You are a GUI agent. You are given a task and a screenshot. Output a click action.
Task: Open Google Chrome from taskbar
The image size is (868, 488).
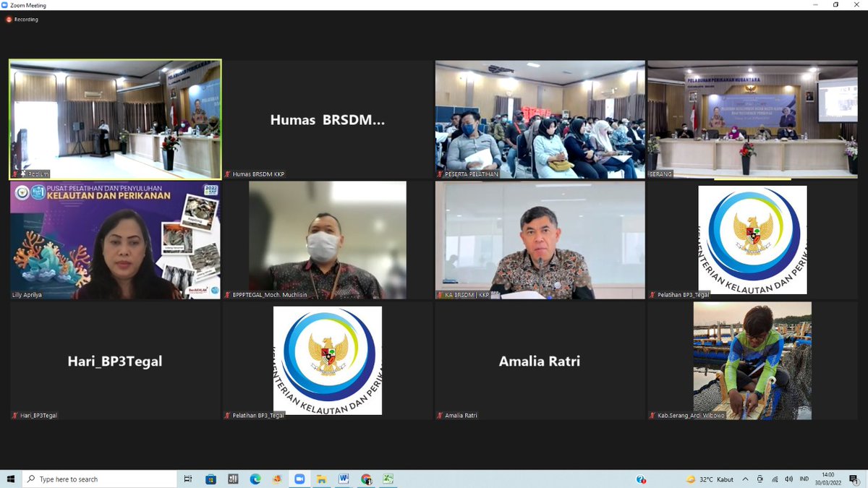[x=366, y=479]
